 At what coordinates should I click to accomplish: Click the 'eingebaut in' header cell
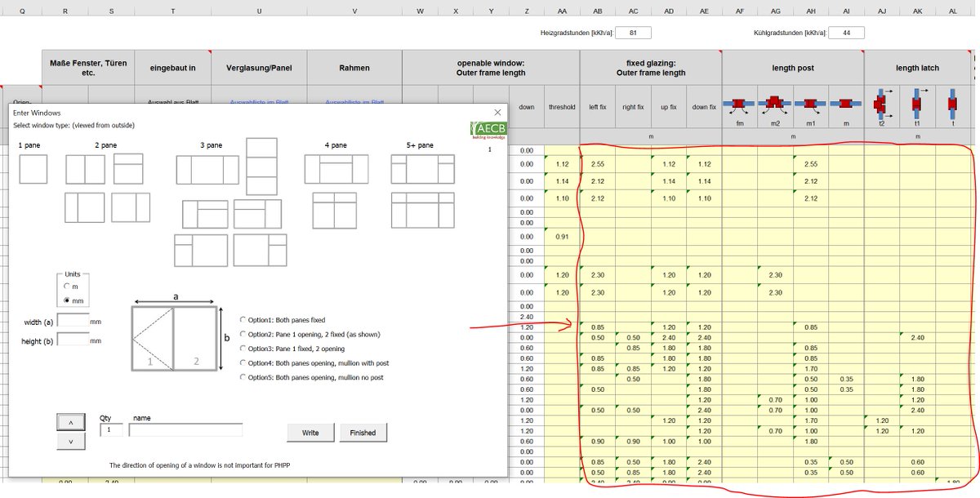(x=172, y=68)
